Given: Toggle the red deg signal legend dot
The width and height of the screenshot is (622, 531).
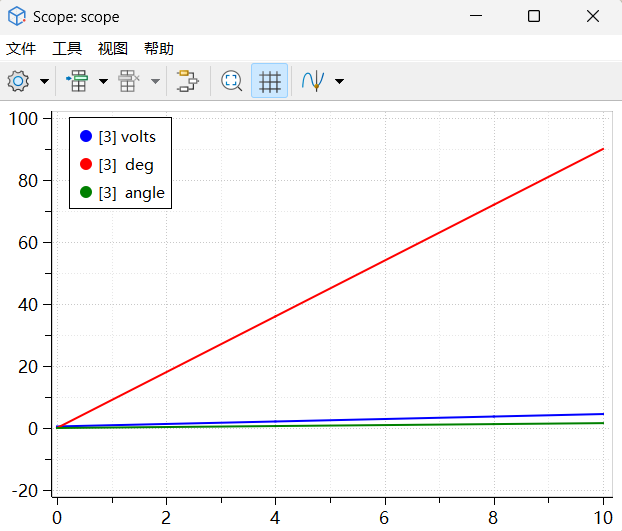Looking at the screenshot, I should [x=85, y=164].
